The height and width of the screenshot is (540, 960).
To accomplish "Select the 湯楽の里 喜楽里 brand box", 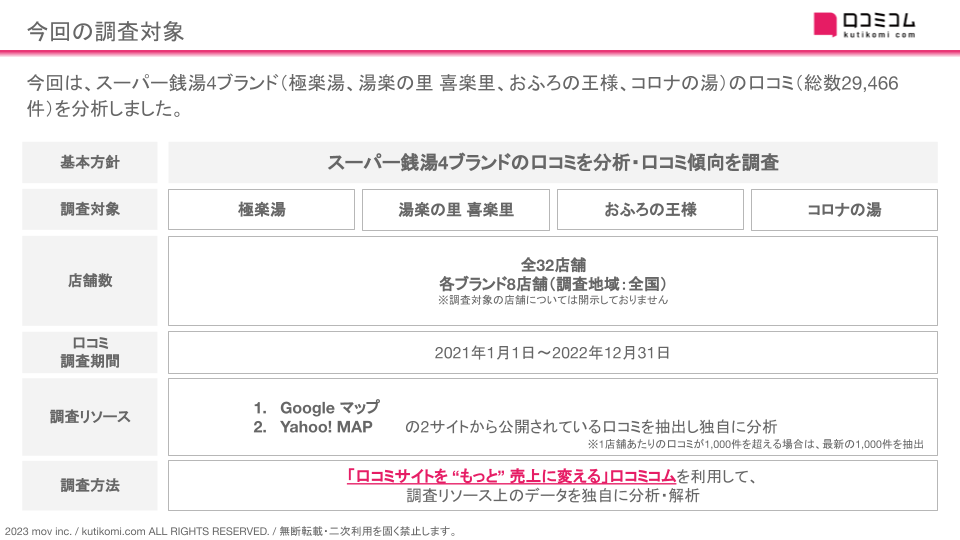I will (456, 210).
